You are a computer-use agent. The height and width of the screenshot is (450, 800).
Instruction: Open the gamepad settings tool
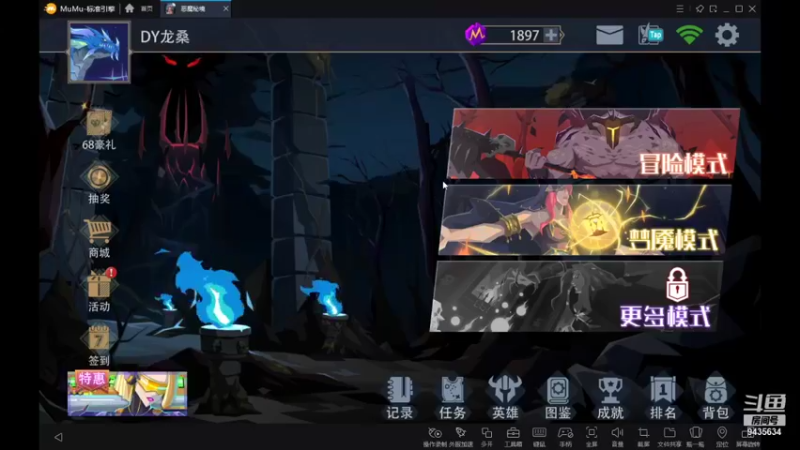tap(565, 437)
